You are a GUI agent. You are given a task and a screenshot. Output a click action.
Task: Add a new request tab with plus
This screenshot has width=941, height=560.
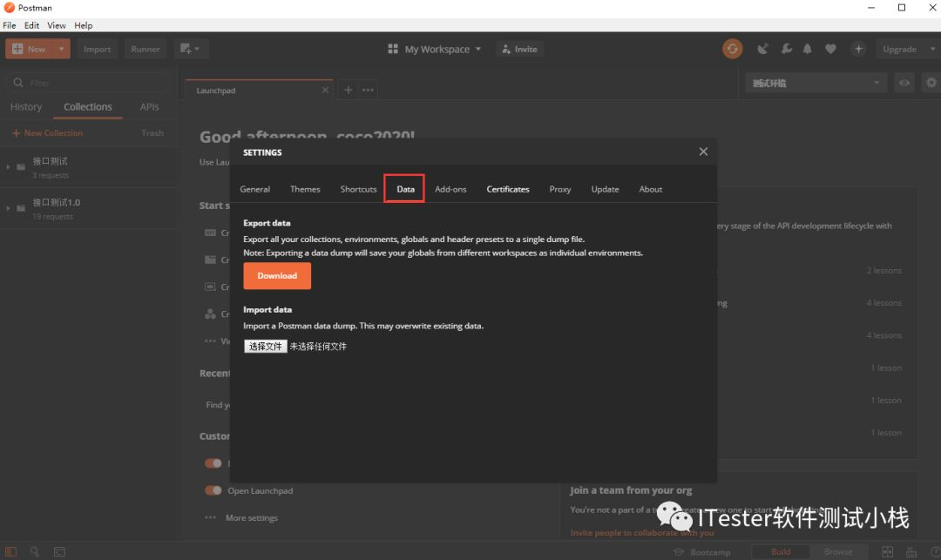[x=348, y=90]
